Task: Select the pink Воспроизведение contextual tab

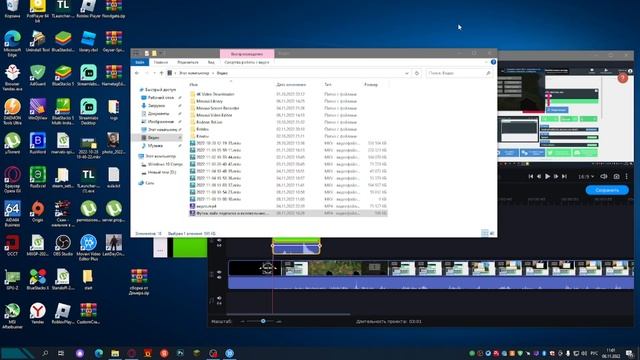Action: click(x=247, y=54)
